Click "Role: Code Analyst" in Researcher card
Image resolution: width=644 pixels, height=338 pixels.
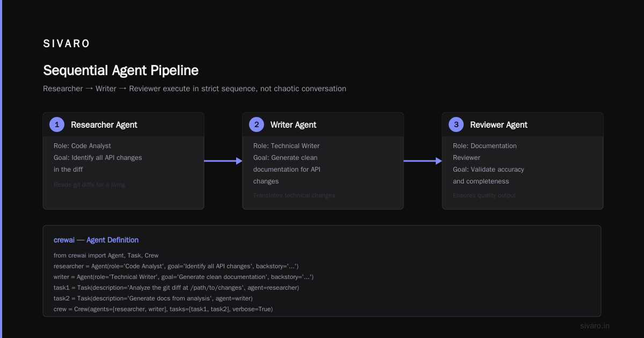[x=82, y=146]
